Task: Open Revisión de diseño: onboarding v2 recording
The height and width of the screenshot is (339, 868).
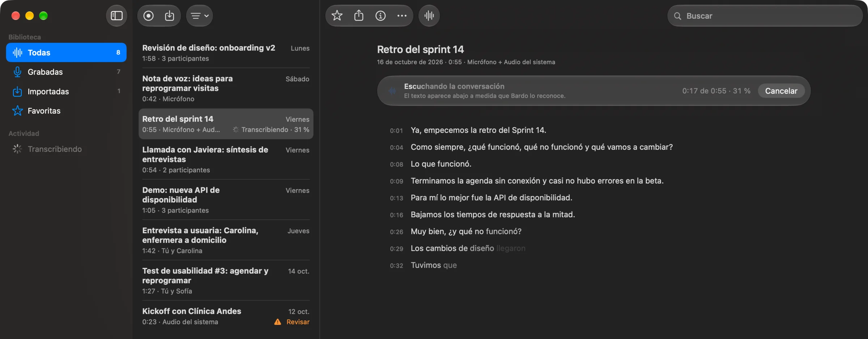Action: pyautogui.click(x=226, y=53)
